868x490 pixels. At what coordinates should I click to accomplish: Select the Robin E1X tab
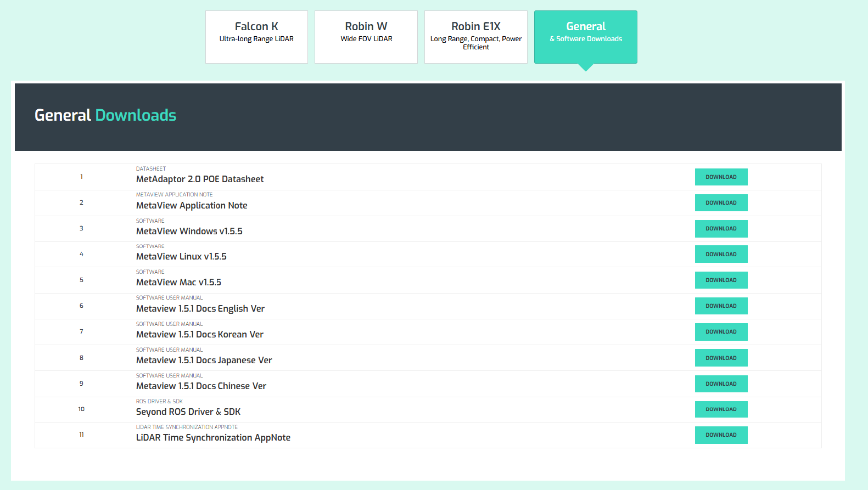475,37
